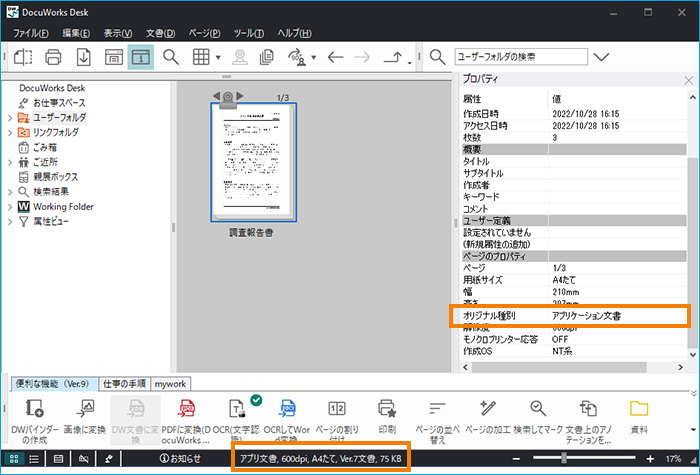
Task: Open the rotate 90 dropdown arrow
Action: [313, 57]
